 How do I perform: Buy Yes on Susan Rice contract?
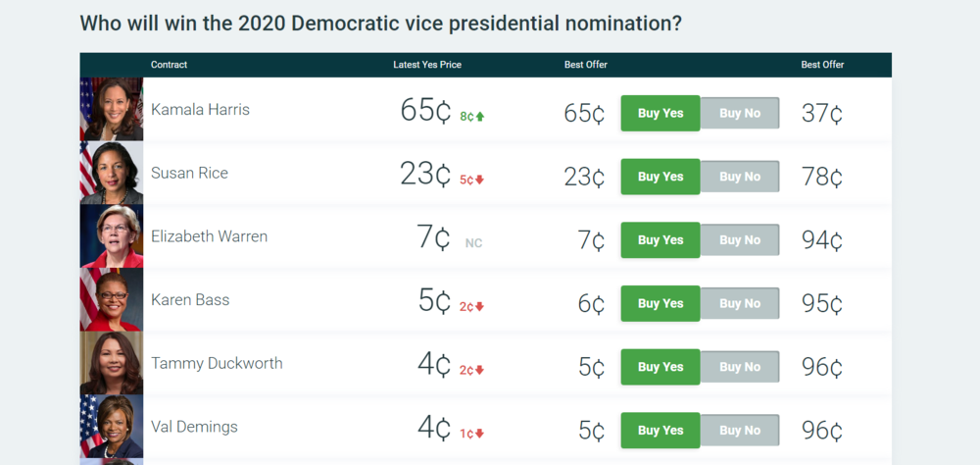point(660,177)
